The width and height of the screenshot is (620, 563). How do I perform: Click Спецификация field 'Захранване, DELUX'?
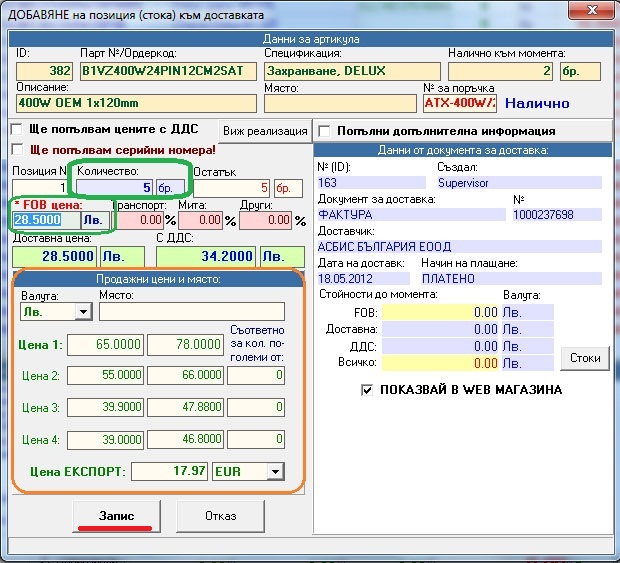coord(352,72)
